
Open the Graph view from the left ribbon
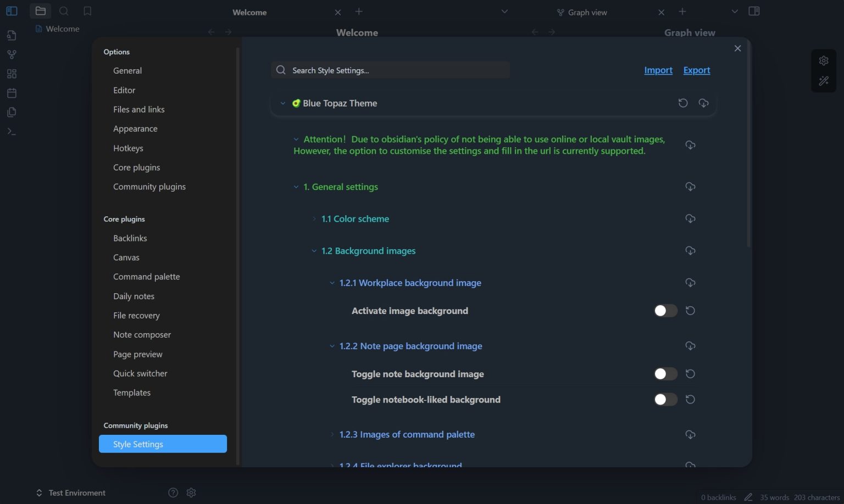(x=12, y=54)
